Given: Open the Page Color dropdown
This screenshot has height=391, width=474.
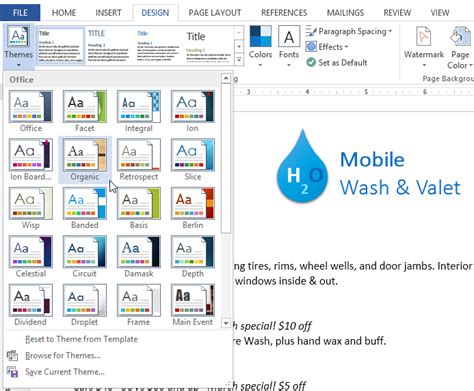Looking at the screenshot, I should [x=460, y=47].
